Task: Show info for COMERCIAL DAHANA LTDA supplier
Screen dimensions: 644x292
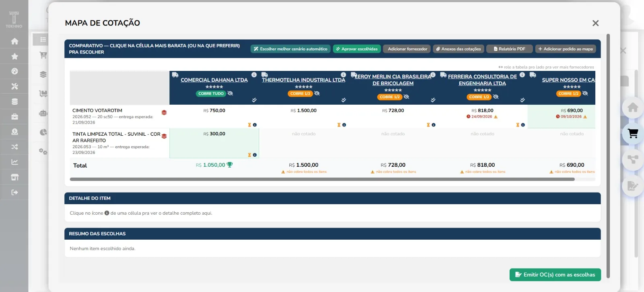Action: pos(254,75)
